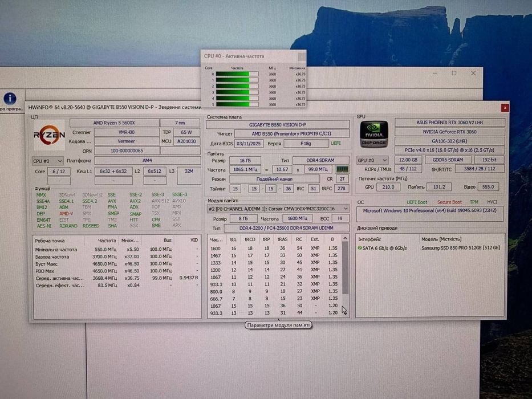Viewport: 532px width, 399px height.
Task: Click the Робоча точка column header
Action: pyautogui.click(x=50, y=241)
